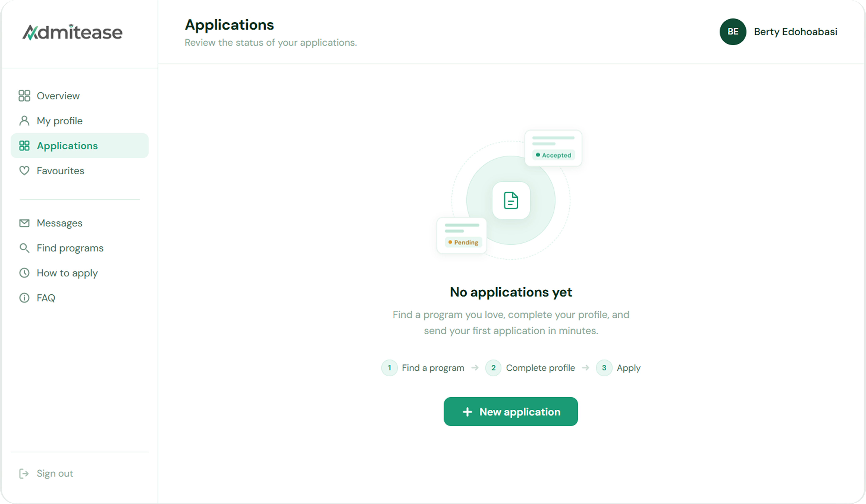
Task: Start a New application
Action: (511, 412)
